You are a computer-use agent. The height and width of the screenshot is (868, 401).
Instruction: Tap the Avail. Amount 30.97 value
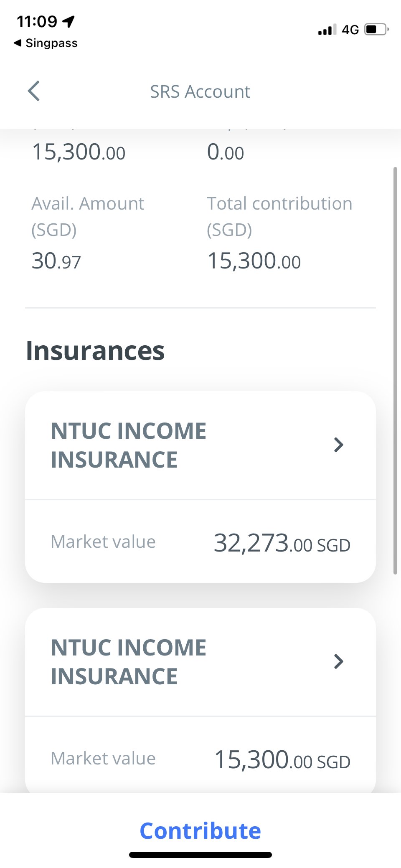tap(56, 261)
